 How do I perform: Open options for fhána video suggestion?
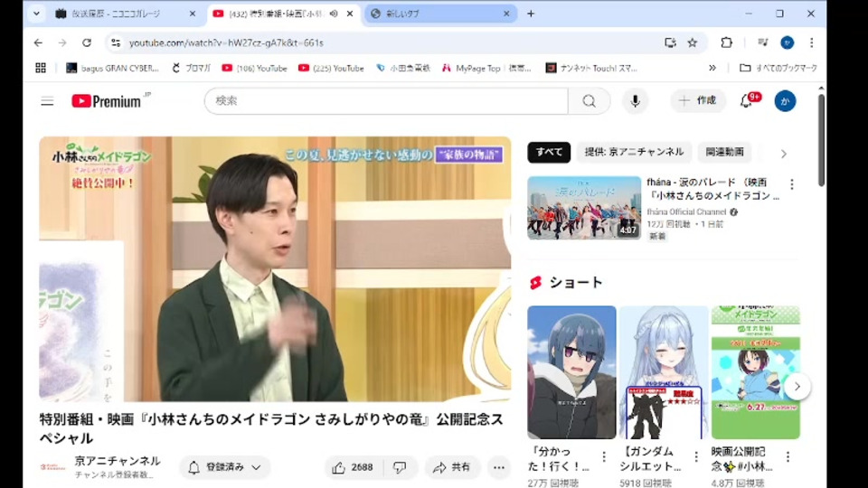[x=792, y=184]
